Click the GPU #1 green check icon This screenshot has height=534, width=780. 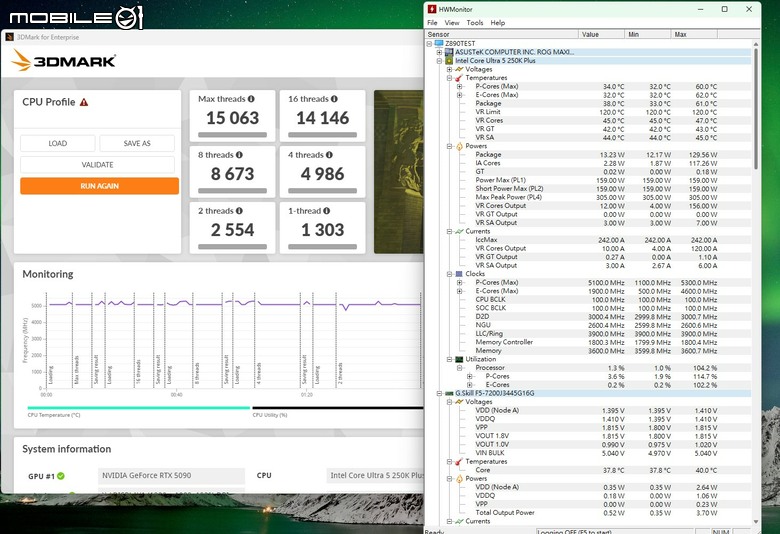pyautogui.click(x=61, y=476)
